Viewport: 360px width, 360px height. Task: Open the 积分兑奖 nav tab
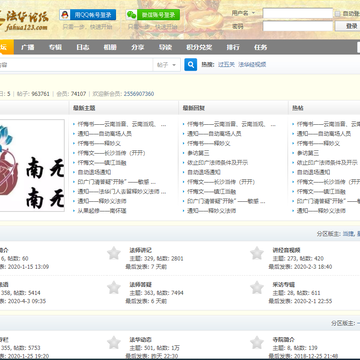[x=199, y=47]
